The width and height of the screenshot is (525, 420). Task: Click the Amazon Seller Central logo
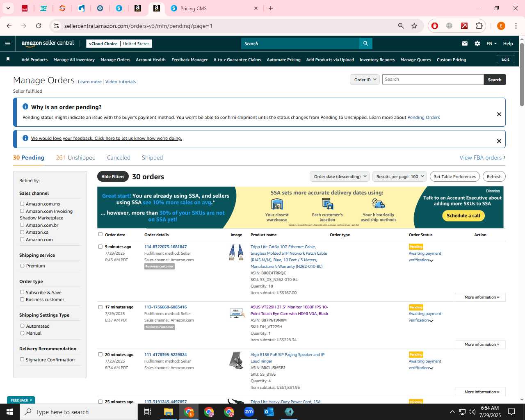coord(48,43)
